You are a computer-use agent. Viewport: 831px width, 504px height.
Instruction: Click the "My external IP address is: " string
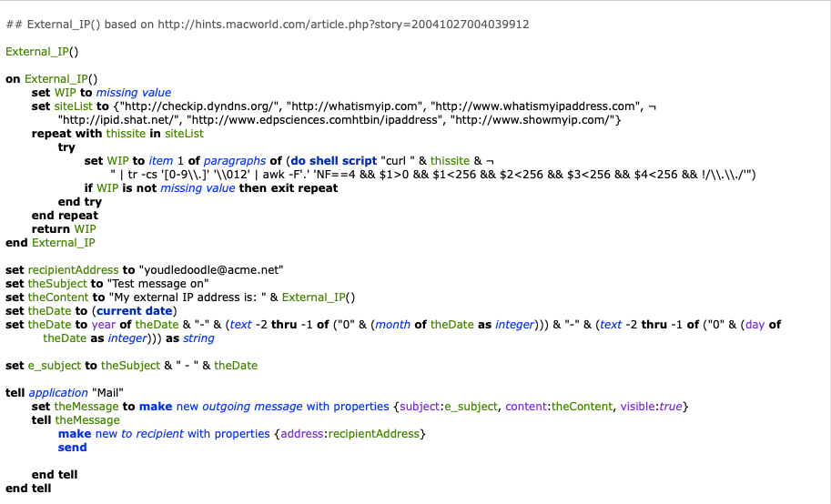pos(187,297)
